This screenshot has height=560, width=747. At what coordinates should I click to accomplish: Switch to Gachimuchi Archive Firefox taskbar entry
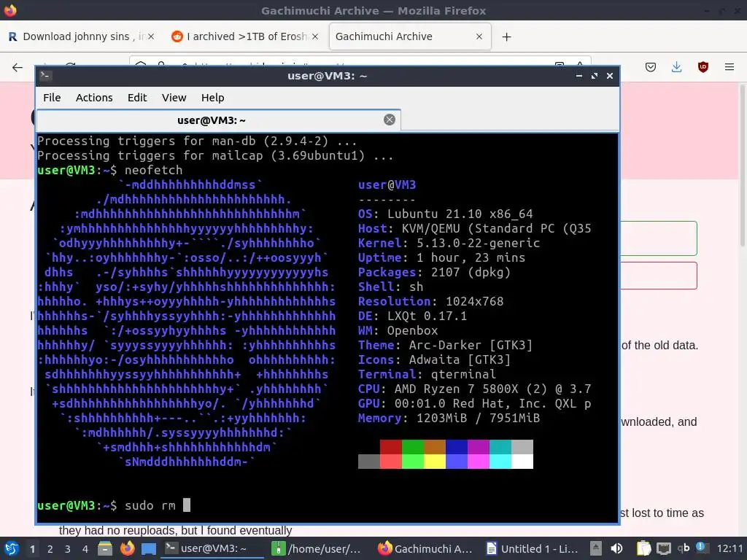425,548
